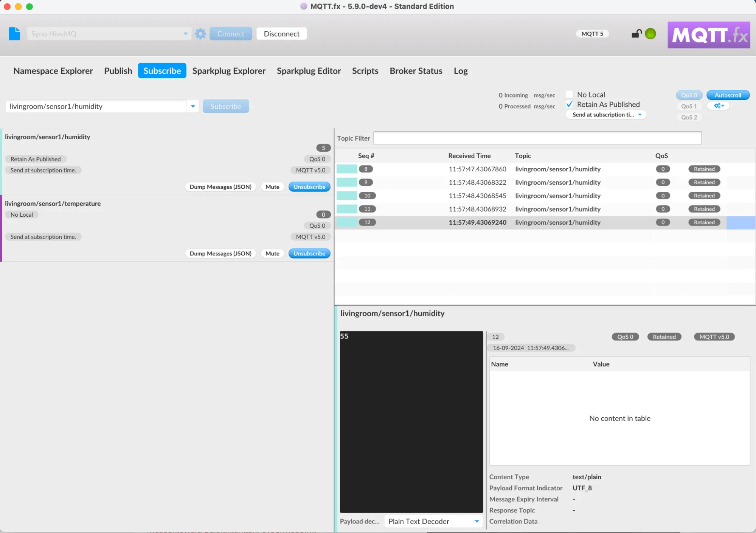The height and width of the screenshot is (533, 756).
Task: Mute the livingroom/sensor1/temperature subscription
Action: point(272,253)
